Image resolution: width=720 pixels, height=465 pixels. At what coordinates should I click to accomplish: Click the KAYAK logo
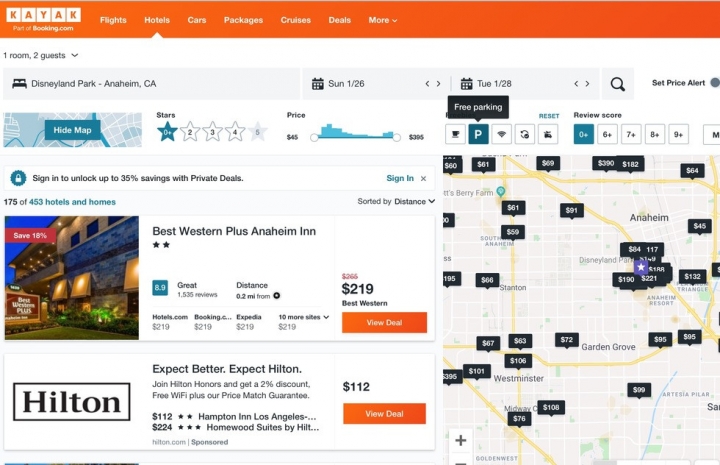[43, 18]
